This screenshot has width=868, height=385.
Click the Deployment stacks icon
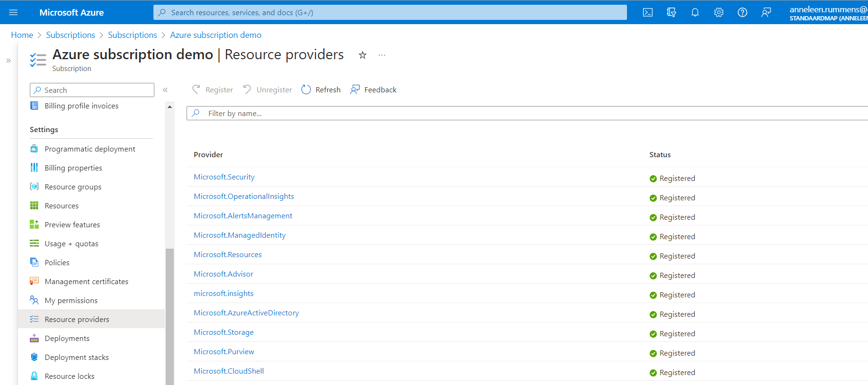click(x=34, y=357)
